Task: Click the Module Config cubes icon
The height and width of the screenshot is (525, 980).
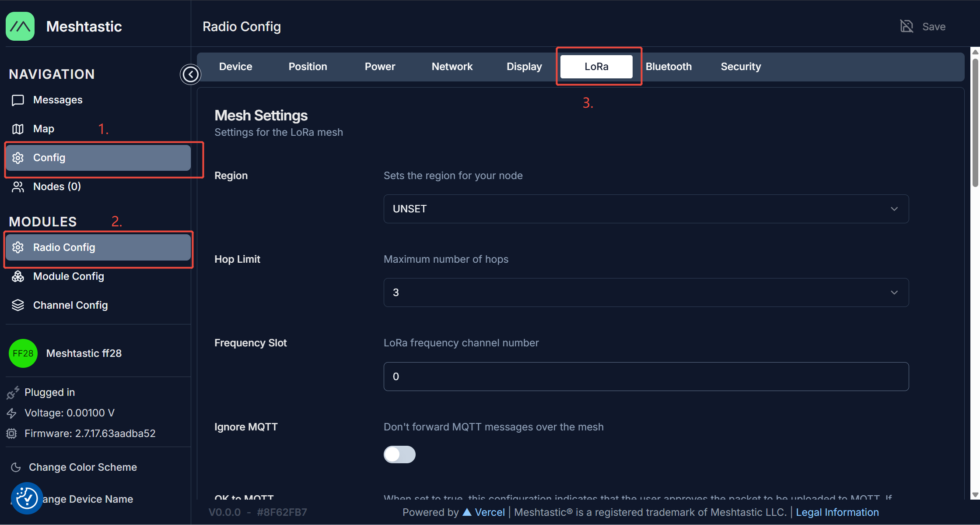Action: point(18,277)
